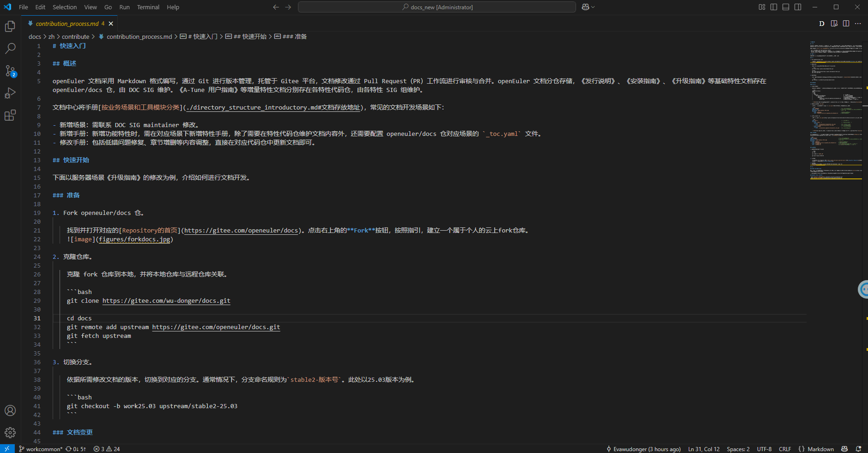The width and height of the screenshot is (868, 453).
Task: Toggle the primary side bar visibility
Action: pyautogui.click(x=774, y=7)
